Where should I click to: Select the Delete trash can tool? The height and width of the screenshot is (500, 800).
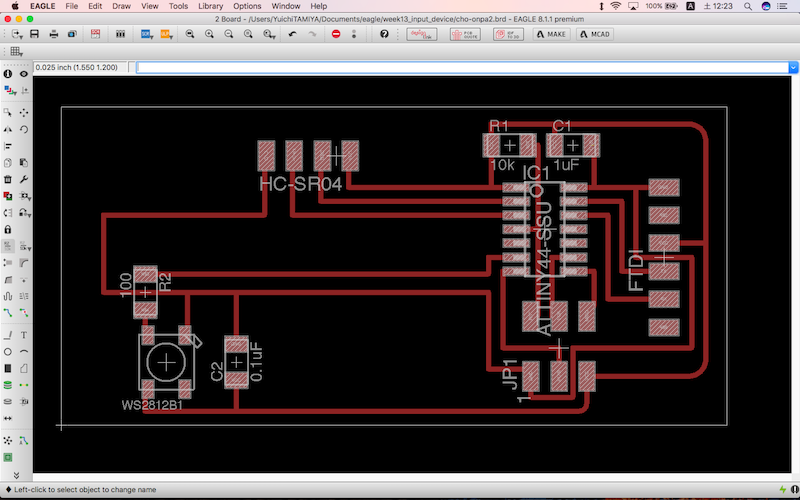coord(8,180)
